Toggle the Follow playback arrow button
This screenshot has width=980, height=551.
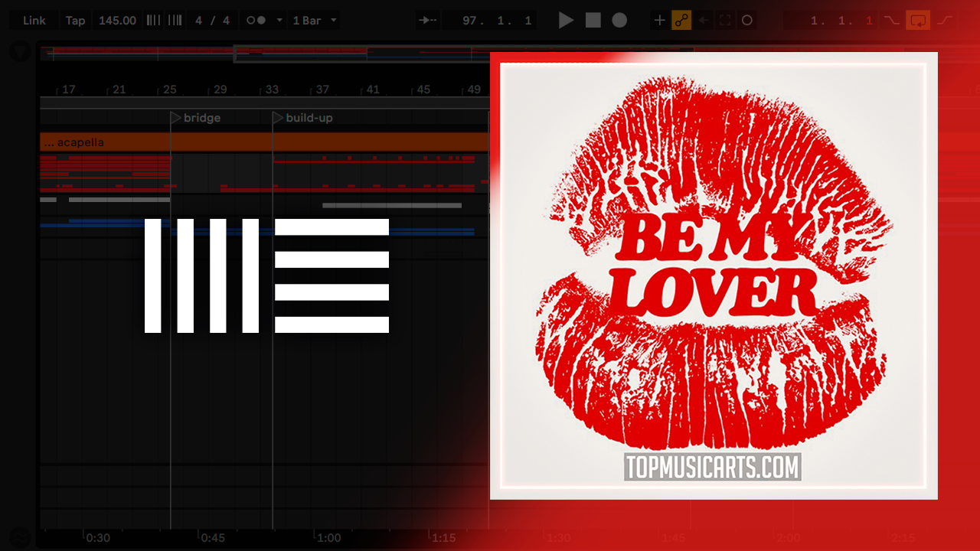click(428, 21)
